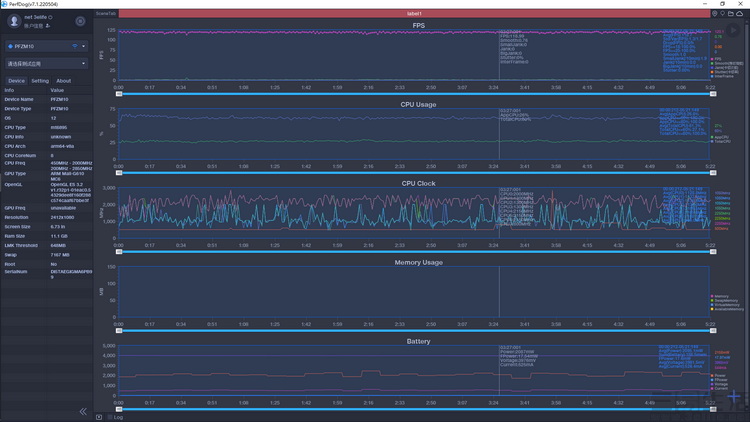The width and height of the screenshot is (750, 422).
Task: Open the test application selection dropdown
Action: (x=46, y=63)
